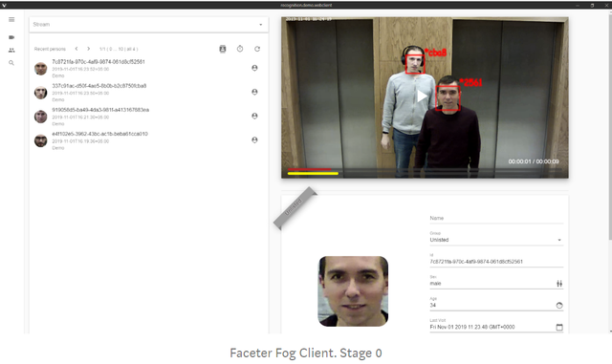Go to next page of recent persons

point(89,49)
